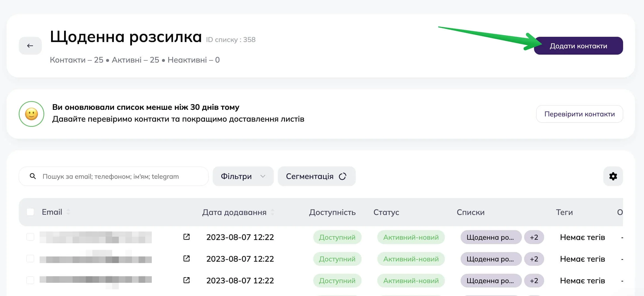Open the first contact via its external-link icon
644x296 pixels.
186,237
